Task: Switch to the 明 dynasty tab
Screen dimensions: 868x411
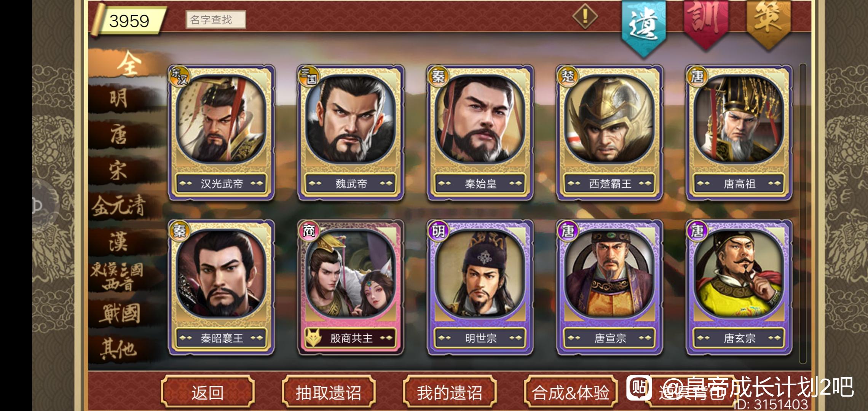Action: tap(119, 99)
